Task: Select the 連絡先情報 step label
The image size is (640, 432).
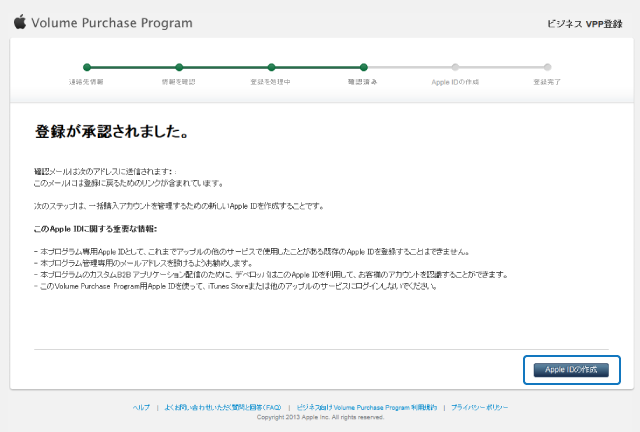Action: point(86,81)
